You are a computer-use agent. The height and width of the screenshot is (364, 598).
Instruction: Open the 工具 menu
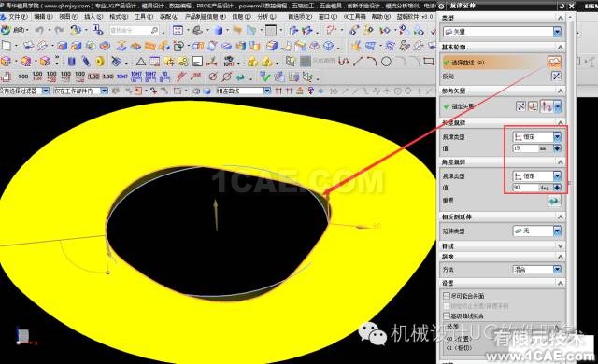click(144, 17)
